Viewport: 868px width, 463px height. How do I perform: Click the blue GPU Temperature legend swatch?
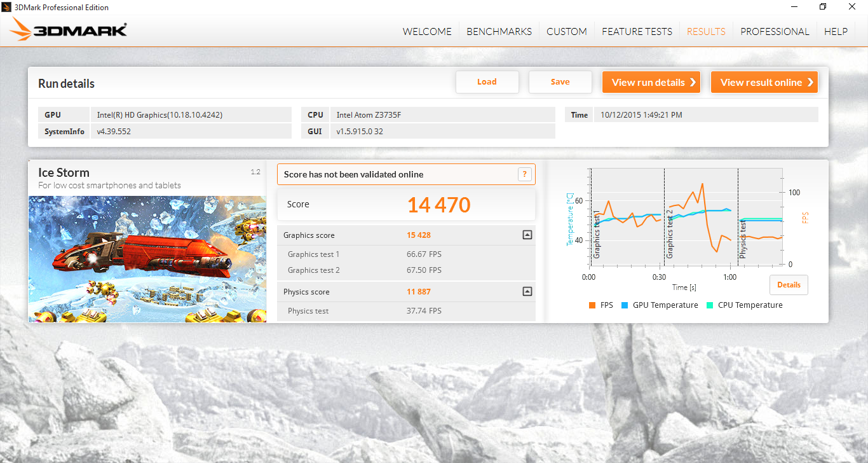tap(625, 305)
